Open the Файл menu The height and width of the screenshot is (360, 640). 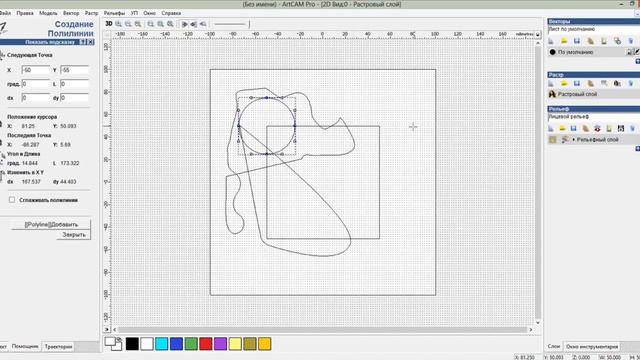click(x=5, y=13)
